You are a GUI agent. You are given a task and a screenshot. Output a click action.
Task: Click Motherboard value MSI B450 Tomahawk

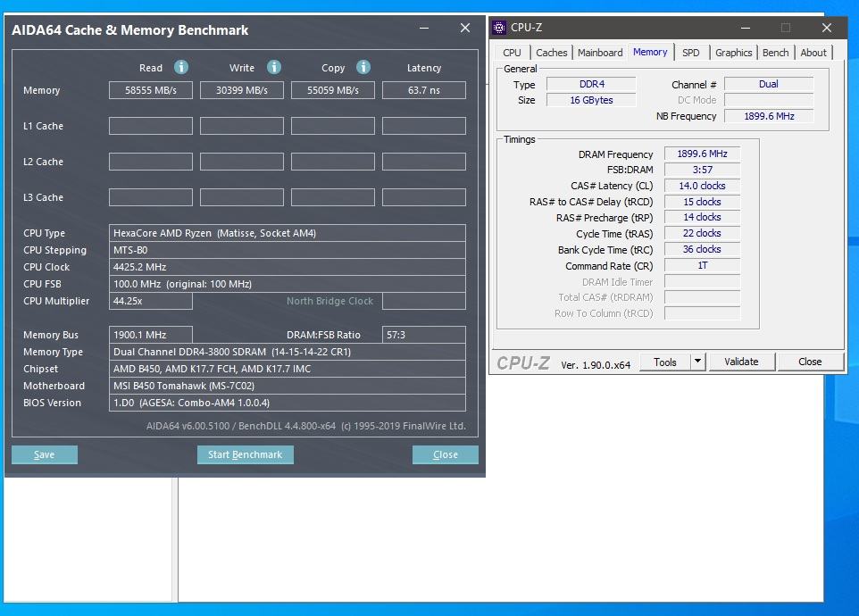point(287,386)
